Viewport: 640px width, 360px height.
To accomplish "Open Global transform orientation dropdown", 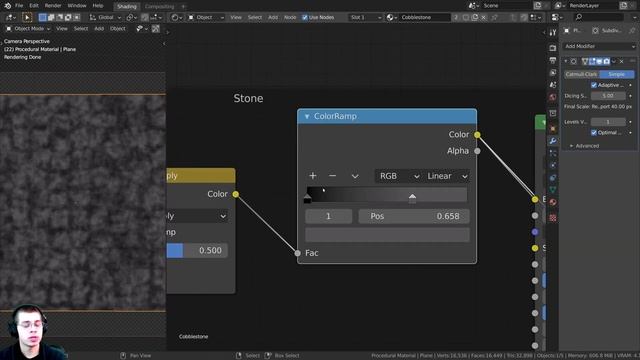I will tap(105, 17).
